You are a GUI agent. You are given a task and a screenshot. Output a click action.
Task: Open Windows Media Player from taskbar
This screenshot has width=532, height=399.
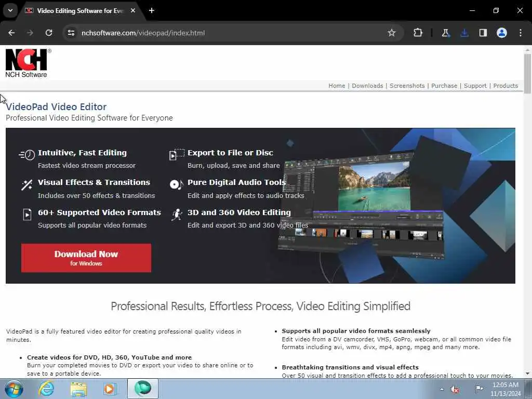110,389
